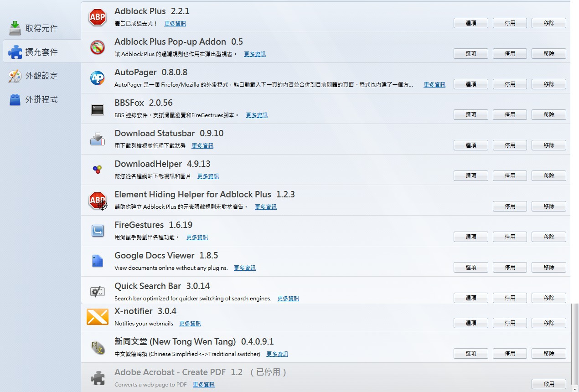Viewport: 579px width, 392px height.
Task: Open 選項 for Download Statusbar
Action: [471, 145]
